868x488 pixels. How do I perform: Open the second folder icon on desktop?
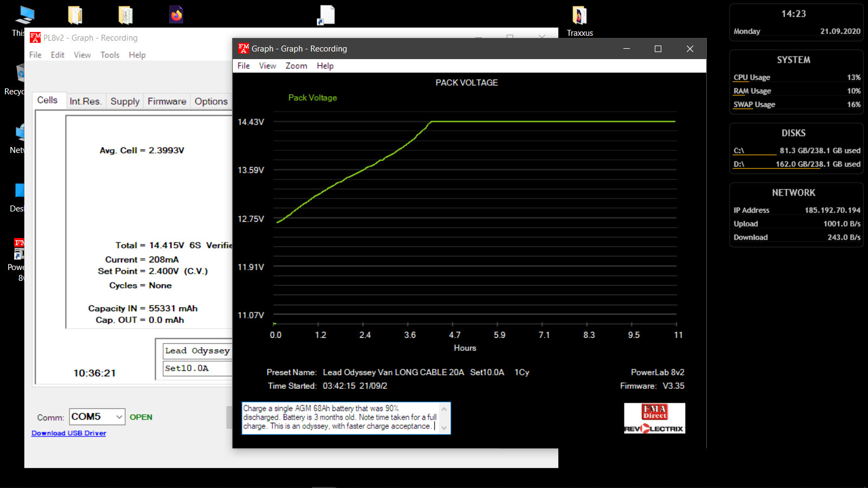[x=125, y=15]
